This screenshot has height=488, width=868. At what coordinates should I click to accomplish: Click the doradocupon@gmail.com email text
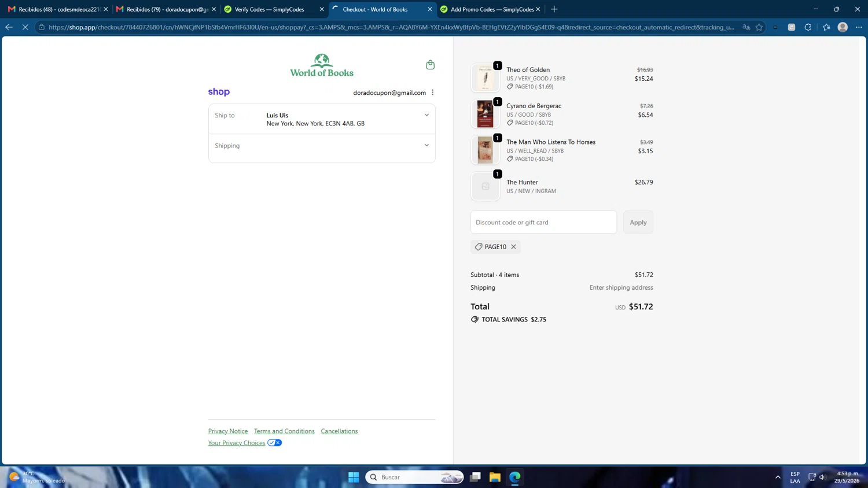click(x=389, y=93)
